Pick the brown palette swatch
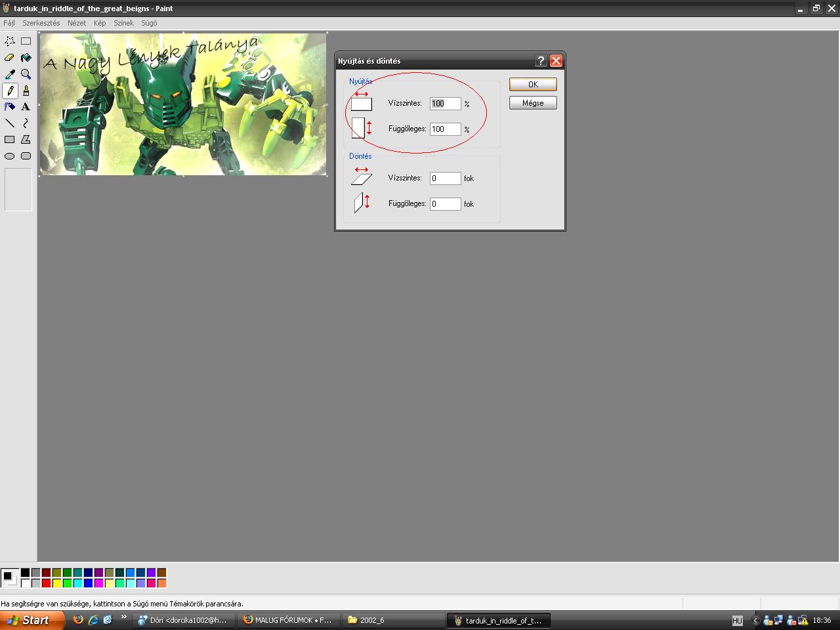The image size is (840, 630). point(161,573)
